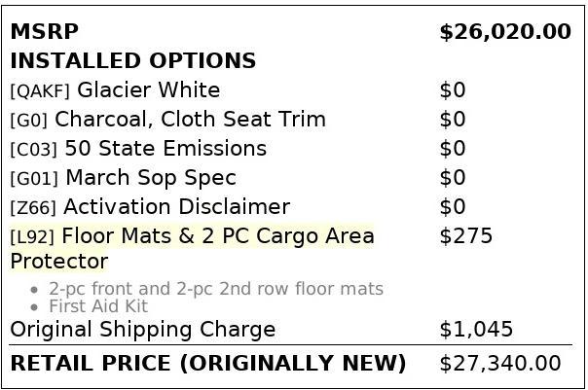Click the First Aid Kit bullet item
Viewport: 588px width, 390px height.
click(x=97, y=306)
